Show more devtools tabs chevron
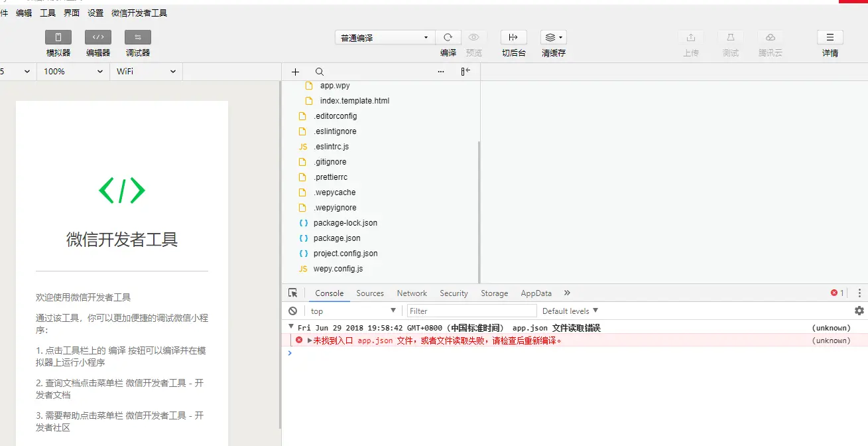The image size is (868, 446). [567, 293]
